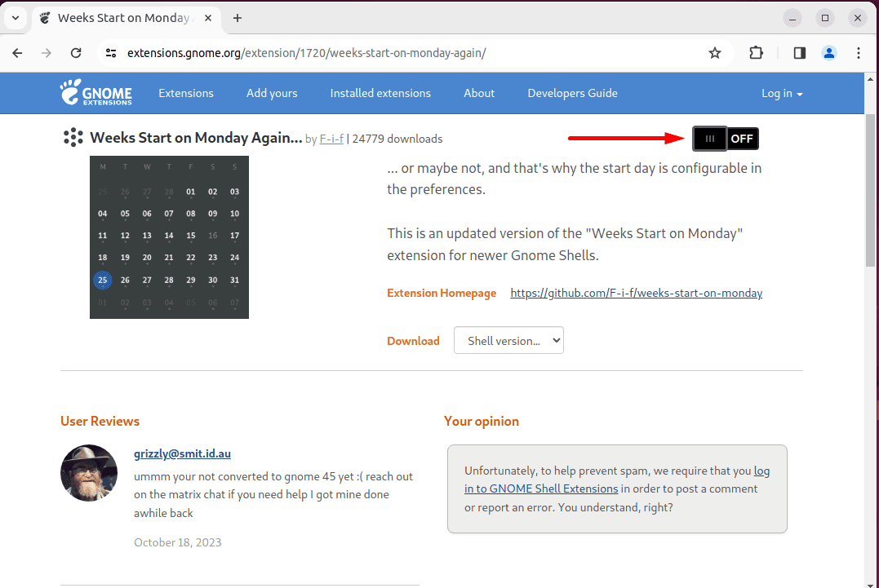
Task: Close the Weeks Start on Monday tab
Action: tap(208, 18)
